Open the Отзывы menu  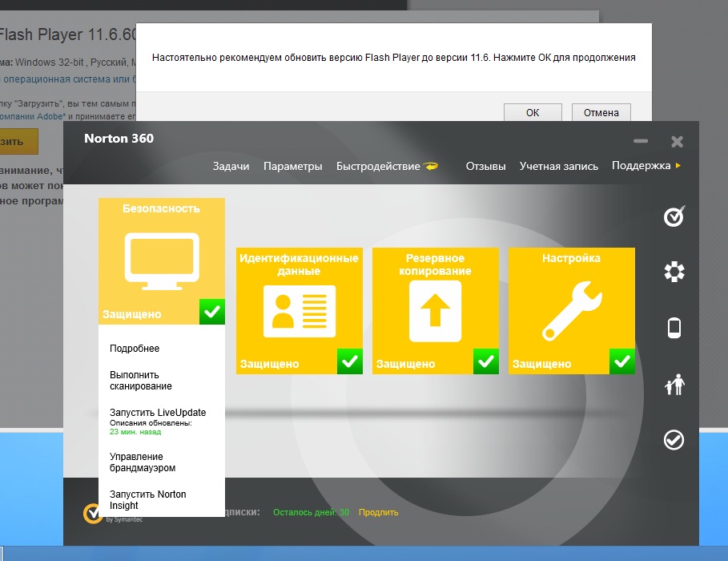pyautogui.click(x=485, y=167)
